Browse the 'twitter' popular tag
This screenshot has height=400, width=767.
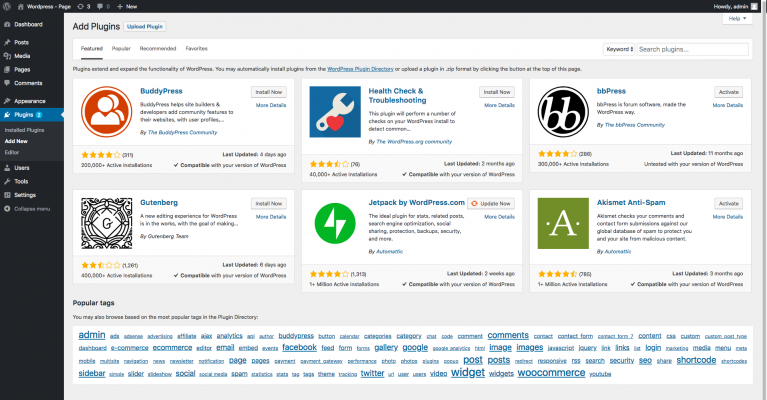click(x=372, y=373)
